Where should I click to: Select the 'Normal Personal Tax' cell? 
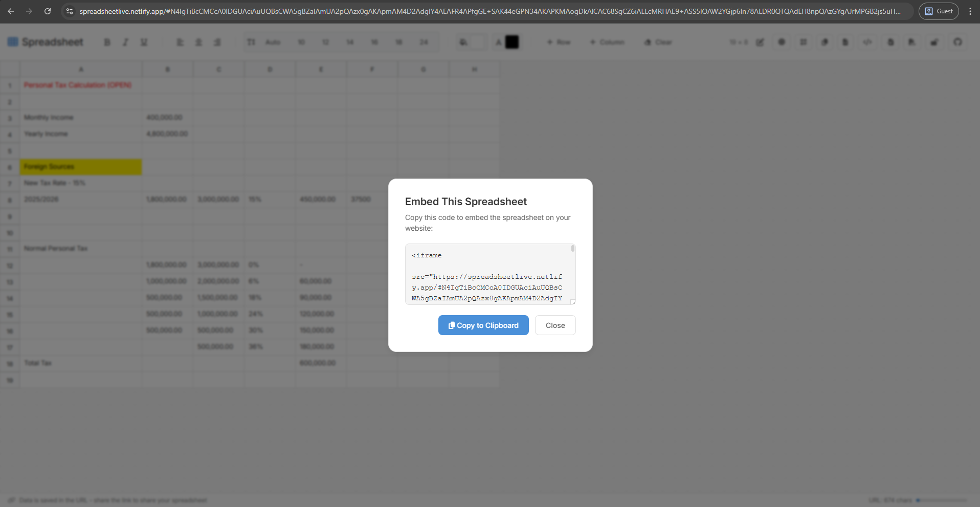coord(81,249)
